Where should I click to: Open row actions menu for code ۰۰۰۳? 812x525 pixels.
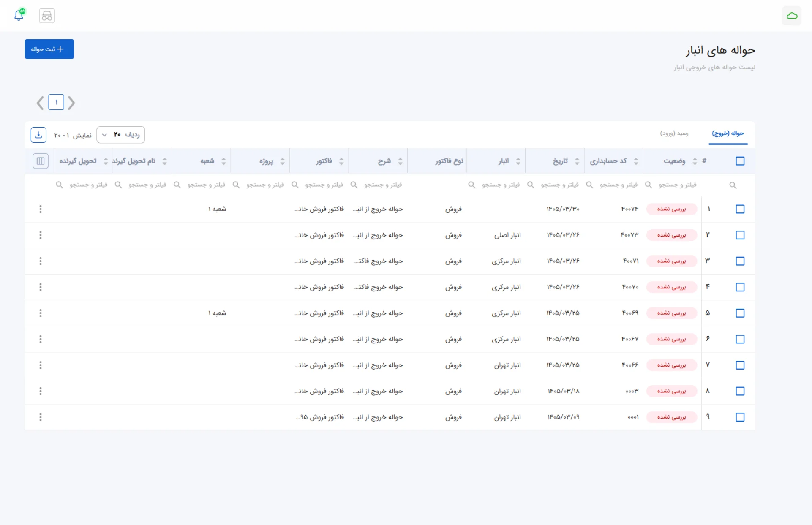[41, 391]
